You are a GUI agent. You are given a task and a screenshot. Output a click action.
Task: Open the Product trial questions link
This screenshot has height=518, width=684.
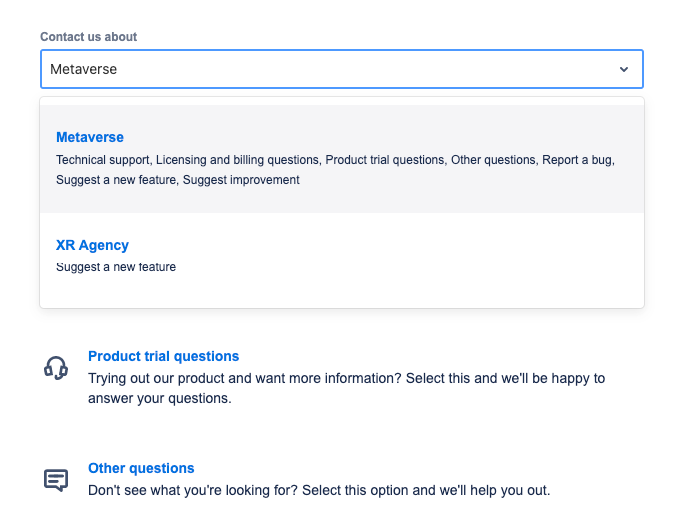click(x=164, y=356)
